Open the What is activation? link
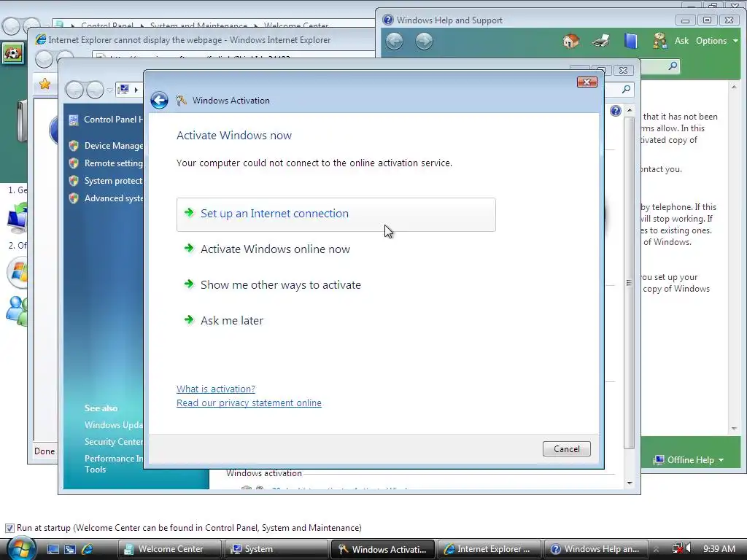 point(216,389)
